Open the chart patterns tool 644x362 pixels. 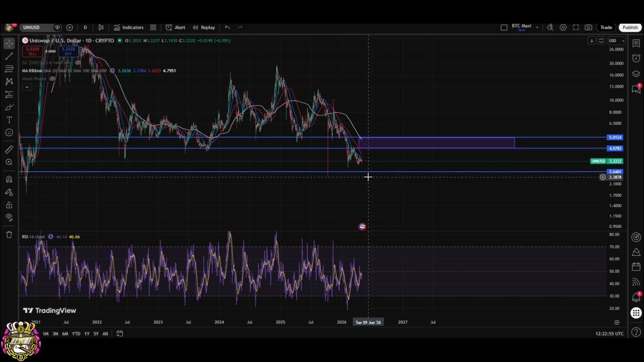point(9,81)
